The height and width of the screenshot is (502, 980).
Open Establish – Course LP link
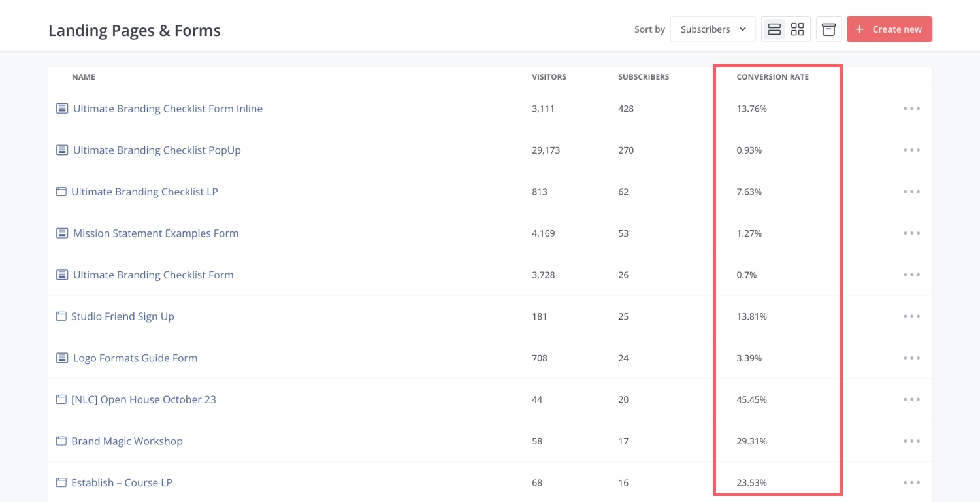pos(122,483)
